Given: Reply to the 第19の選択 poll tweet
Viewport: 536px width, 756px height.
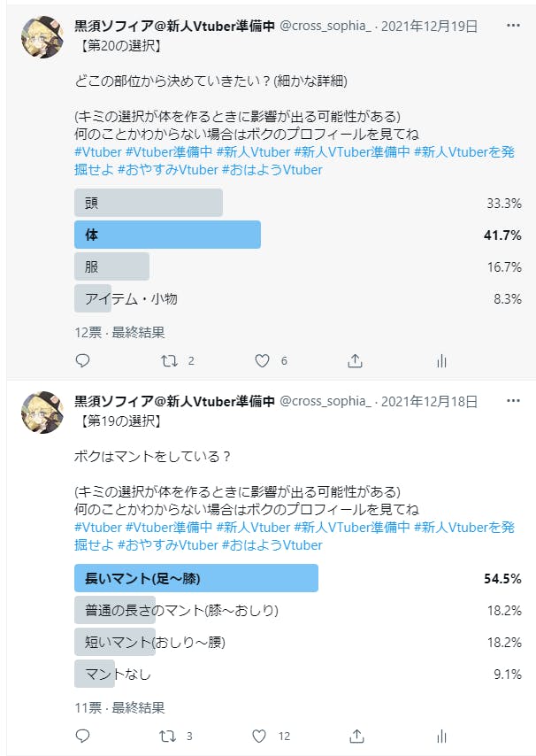Looking at the screenshot, I should pyautogui.click(x=83, y=736).
